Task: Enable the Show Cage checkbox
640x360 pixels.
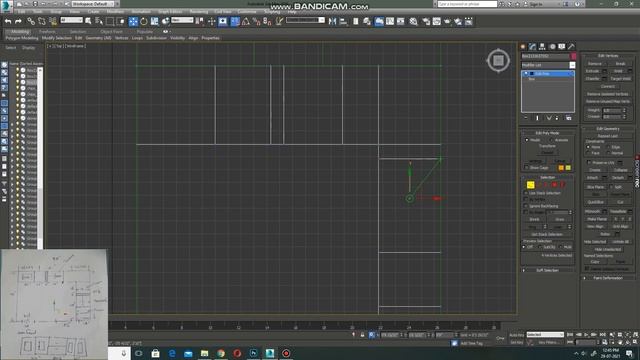Action: [x=527, y=168]
